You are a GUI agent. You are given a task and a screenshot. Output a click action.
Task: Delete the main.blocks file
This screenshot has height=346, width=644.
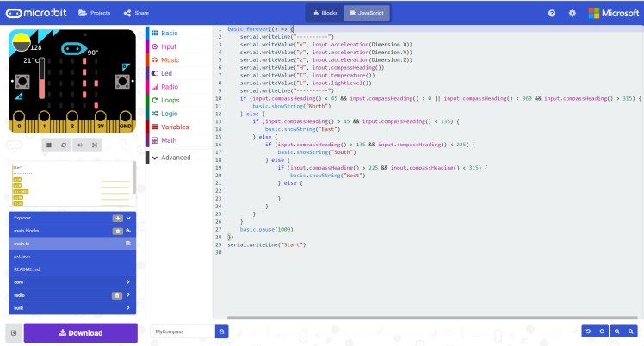117,231
